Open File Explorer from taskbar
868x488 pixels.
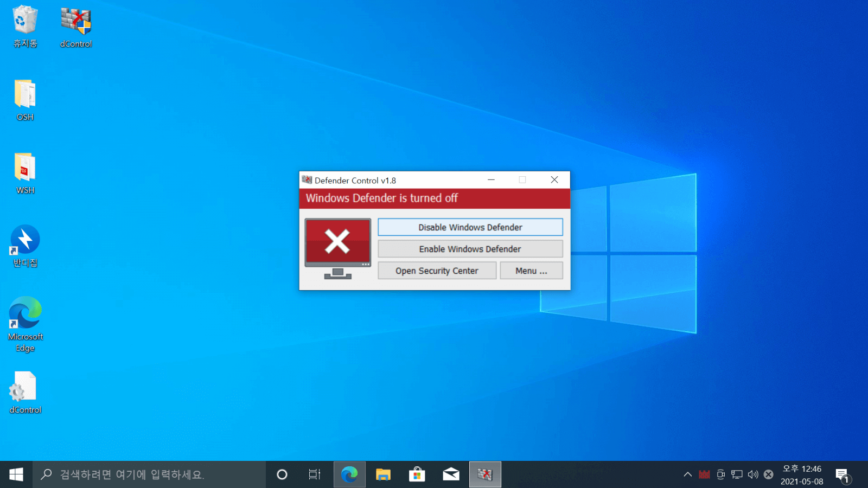pyautogui.click(x=384, y=474)
